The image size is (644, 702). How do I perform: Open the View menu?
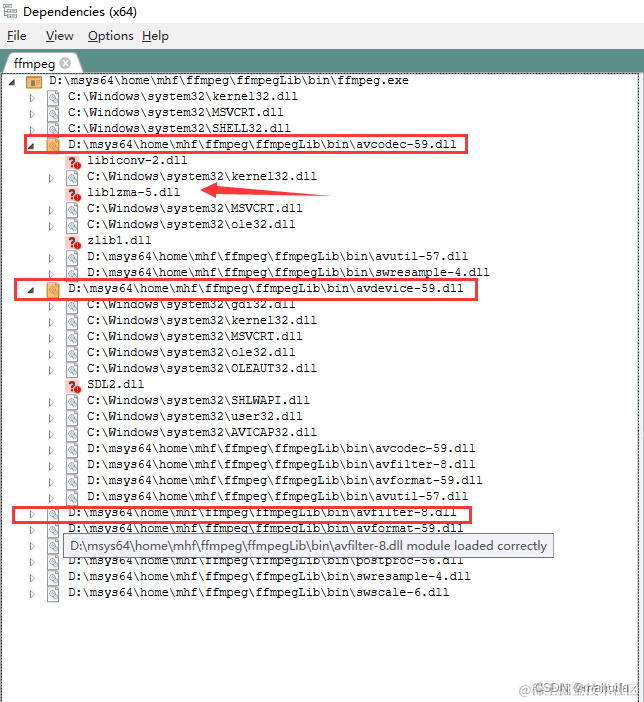(59, 36)
